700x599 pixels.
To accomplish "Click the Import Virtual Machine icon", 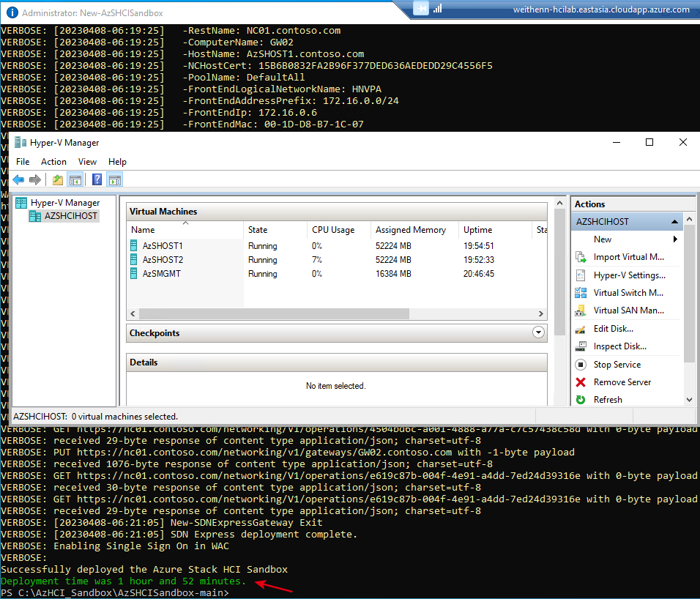I will 581,257.
